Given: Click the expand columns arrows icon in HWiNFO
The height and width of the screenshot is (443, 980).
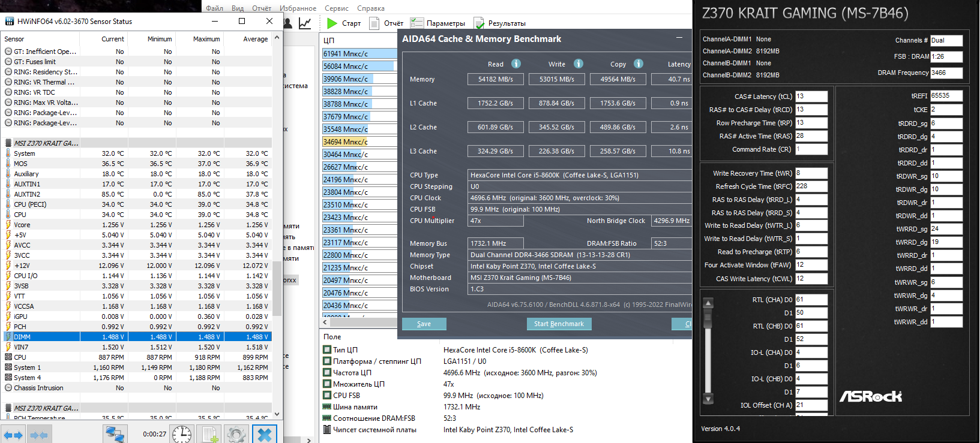Looking at the screenshot, I should [x=13, y=435].
